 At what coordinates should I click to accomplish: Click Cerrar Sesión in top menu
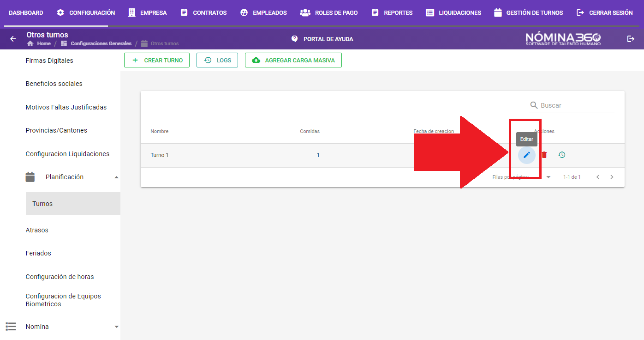tap(604, 13)
